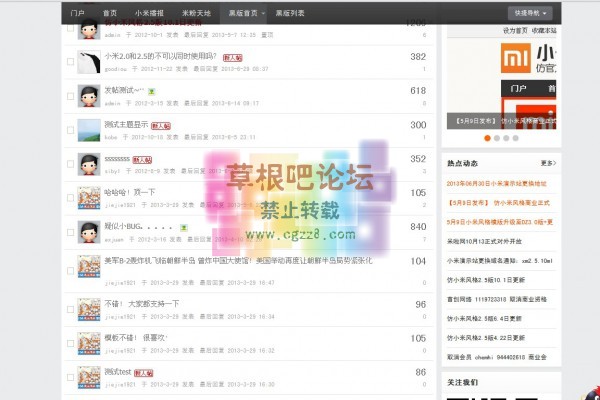This screenshot has height=400, width=600.
Task: Open the 快捷导航 dropdown
Action: tap(530, 13)
